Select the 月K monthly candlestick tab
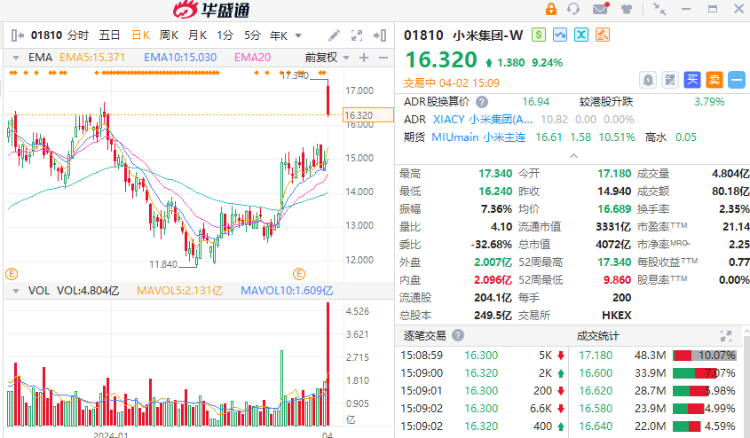Viewport: 750px width, 438px height. [x=197, y=35]
